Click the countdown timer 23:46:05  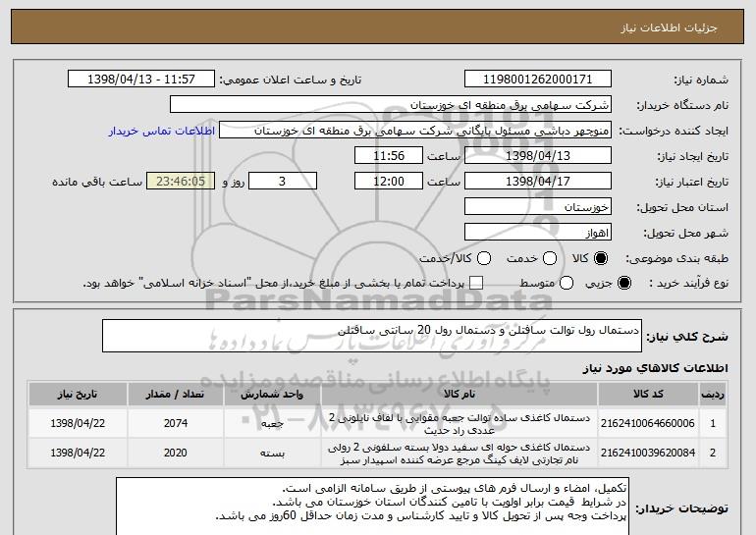[x=181, y=182]
